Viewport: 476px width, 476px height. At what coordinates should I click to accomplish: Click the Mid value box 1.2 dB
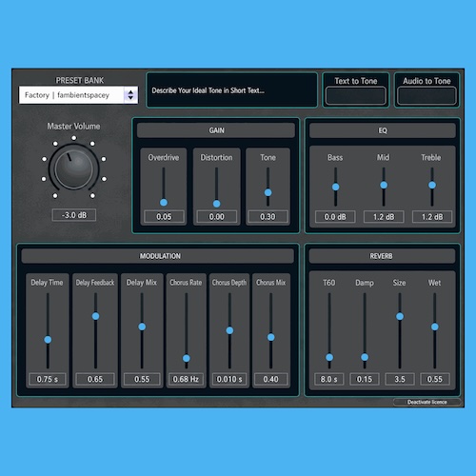pyautogui.click(x=384, y=217)
